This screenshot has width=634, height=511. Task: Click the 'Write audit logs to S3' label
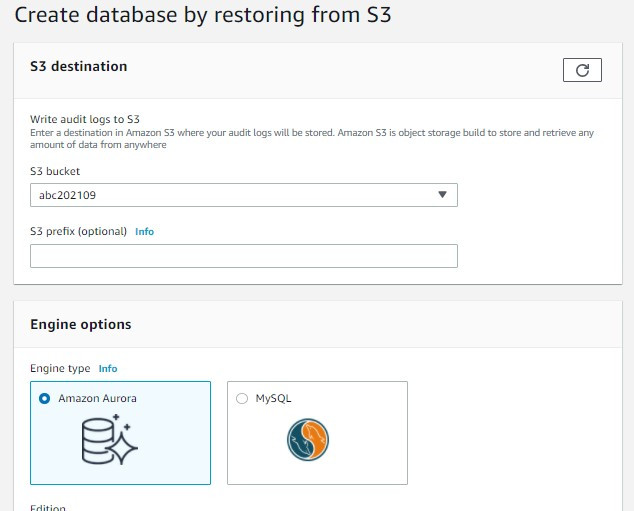point(84,119)
